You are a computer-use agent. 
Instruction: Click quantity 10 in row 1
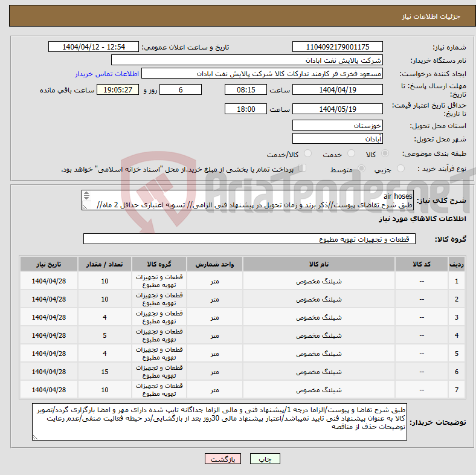105,281
